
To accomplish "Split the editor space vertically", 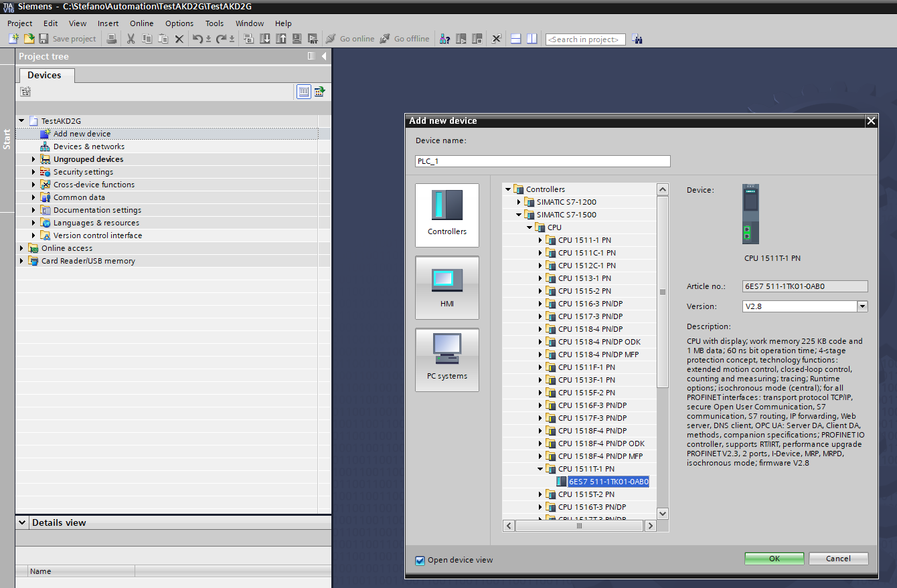I will click(532, 39).
